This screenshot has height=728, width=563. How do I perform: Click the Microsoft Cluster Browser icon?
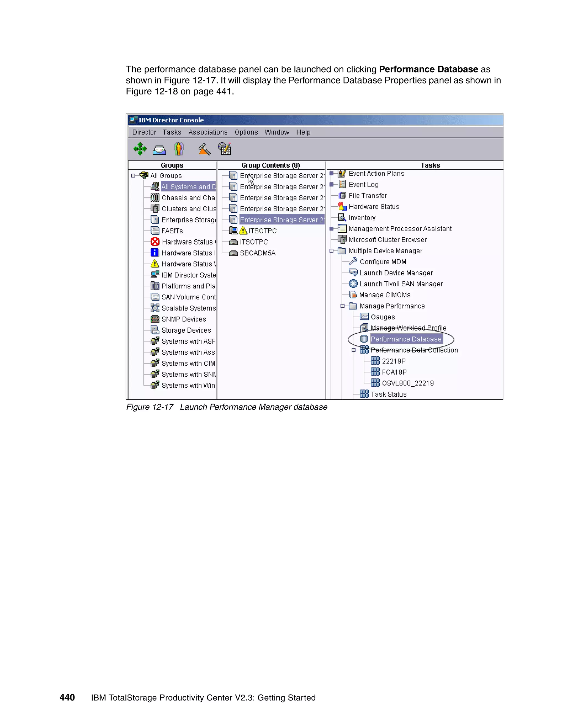[x=342, y=239]
